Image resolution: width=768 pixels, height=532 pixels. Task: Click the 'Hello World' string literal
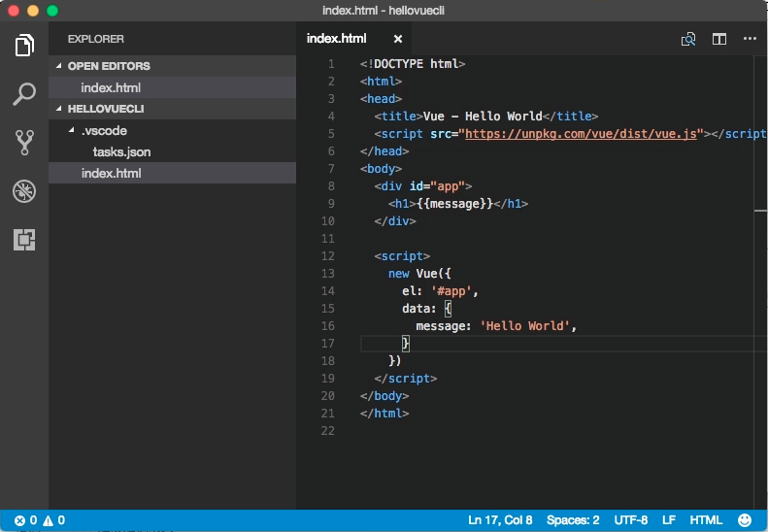pos(524,326)
